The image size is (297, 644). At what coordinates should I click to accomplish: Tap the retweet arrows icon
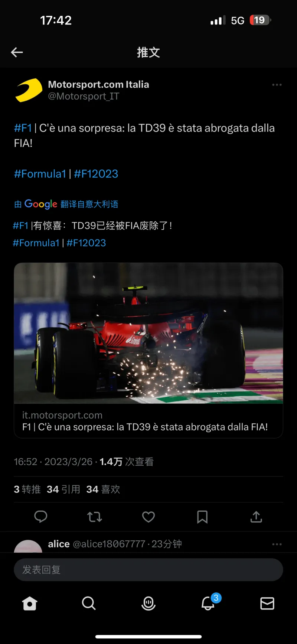(x=94, y=517)
